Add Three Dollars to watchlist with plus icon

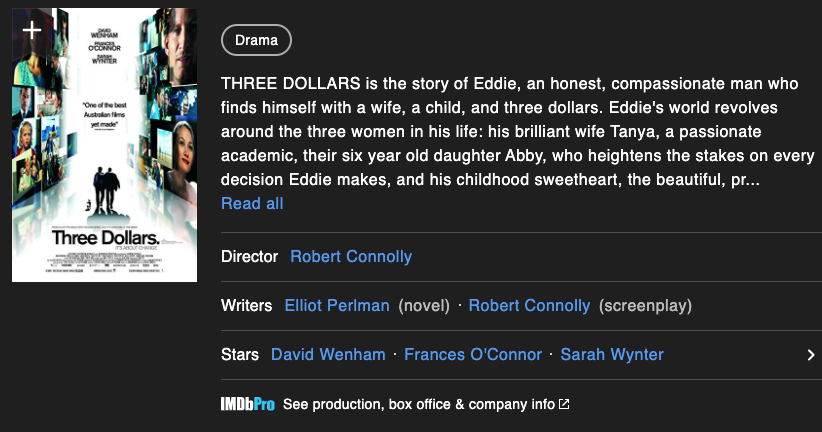coord(32,30)
